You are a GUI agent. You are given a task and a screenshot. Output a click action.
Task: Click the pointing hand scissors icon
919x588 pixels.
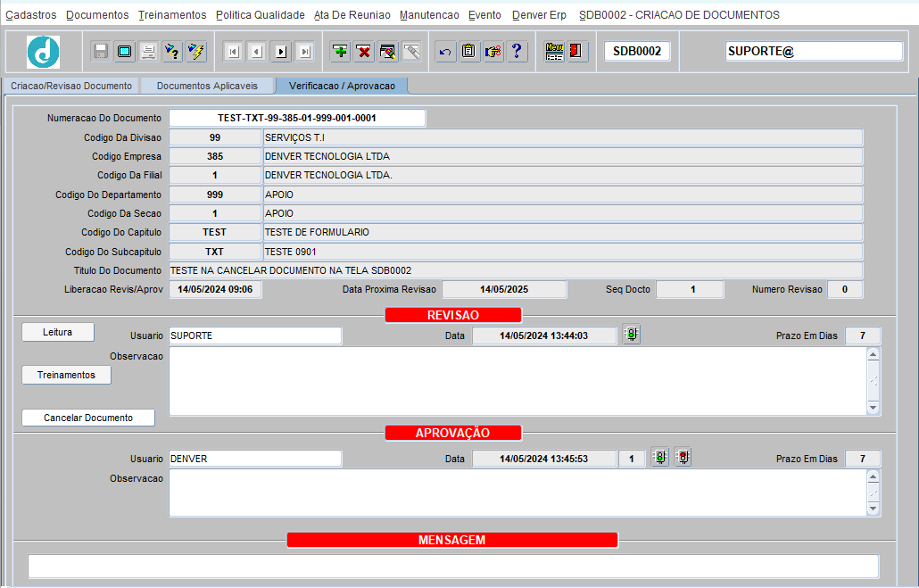pos(493,52)
